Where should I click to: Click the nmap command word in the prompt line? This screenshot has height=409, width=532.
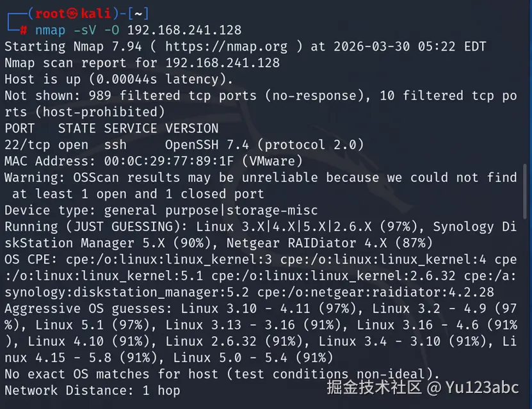click(50, 31)
